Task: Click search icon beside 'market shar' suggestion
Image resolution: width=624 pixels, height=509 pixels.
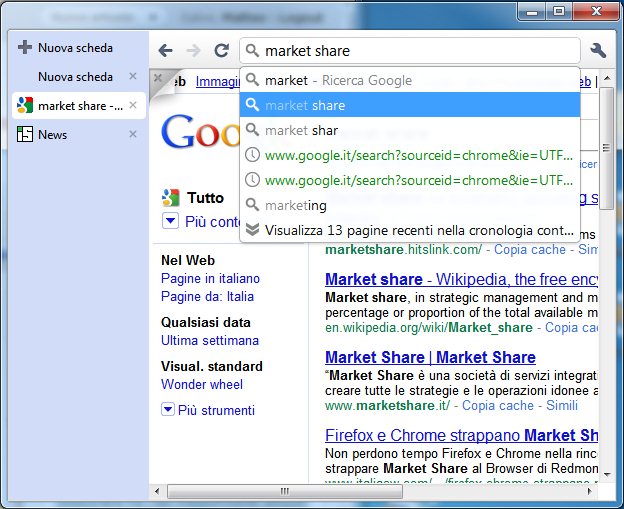Action: (x=252, y=130)
